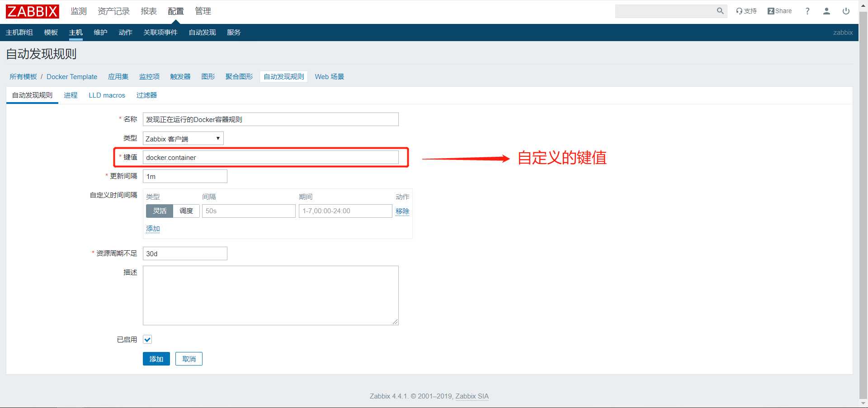The height and width of the screenshot is (408, 868).
Task: Switch to the LLD macros tab
Action: pos(107,95)
